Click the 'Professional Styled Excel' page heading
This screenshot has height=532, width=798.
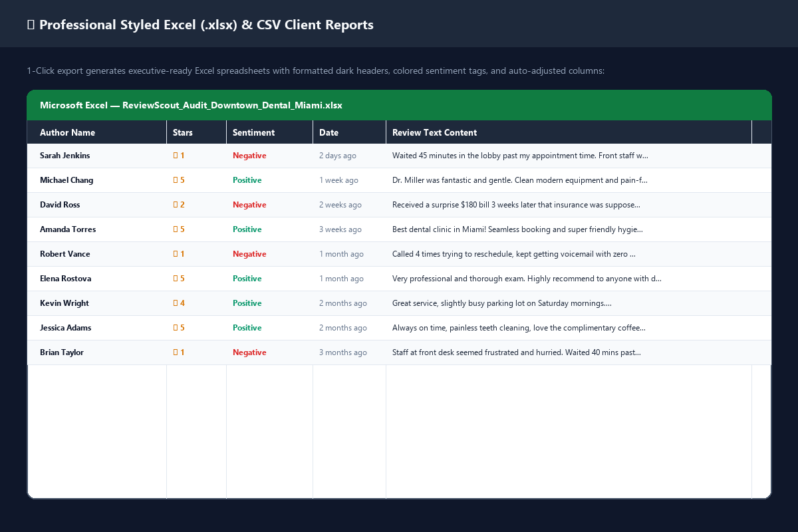pos(199,25)
